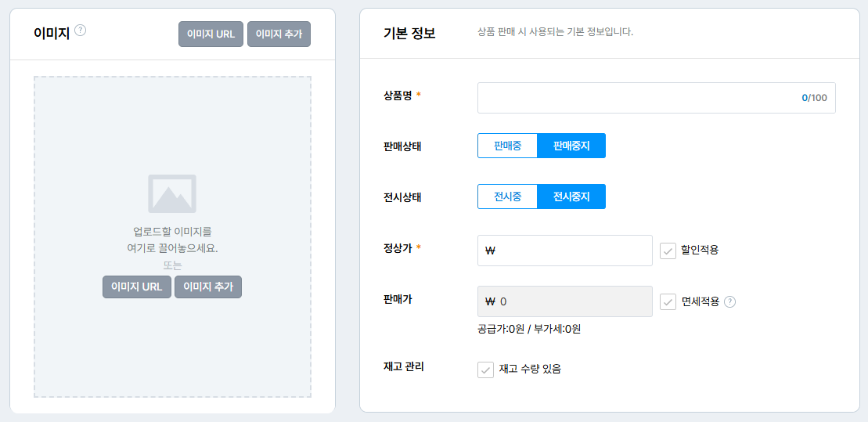Select the 판매중지 option

pos(571,146)
